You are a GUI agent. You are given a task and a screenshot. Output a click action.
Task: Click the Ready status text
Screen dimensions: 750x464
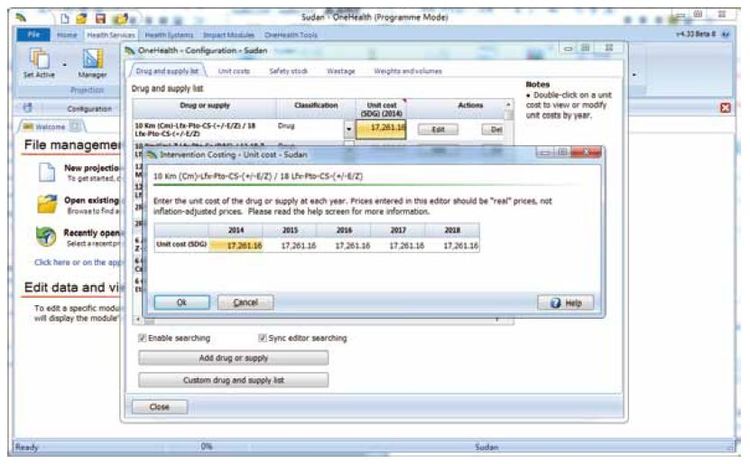click(x=26, y=447)
